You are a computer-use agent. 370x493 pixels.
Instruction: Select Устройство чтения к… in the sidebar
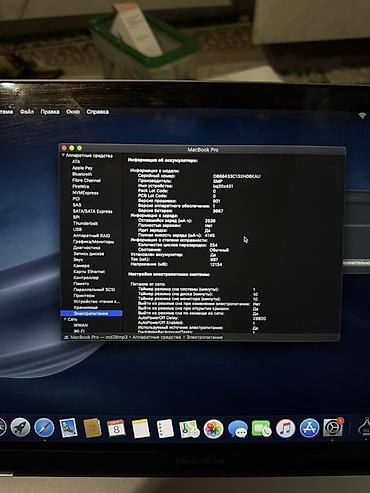pos(97,302)
